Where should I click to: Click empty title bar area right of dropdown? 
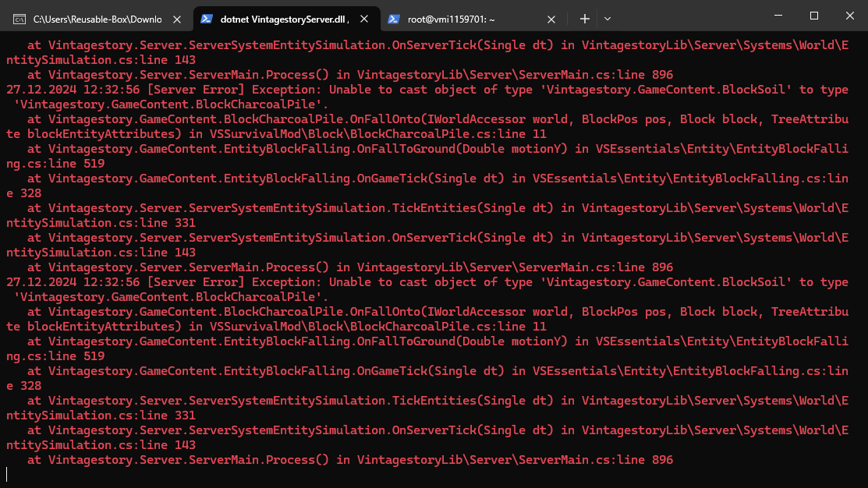686,17
